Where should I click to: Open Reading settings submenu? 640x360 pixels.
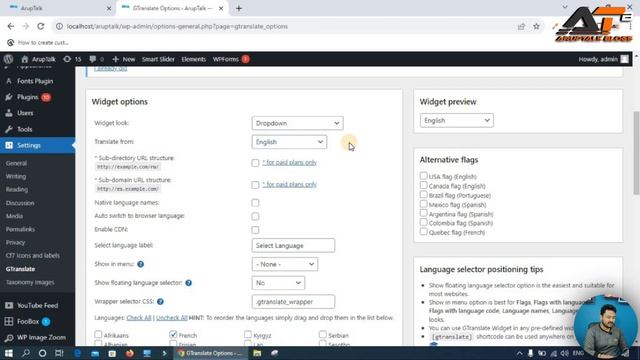click(17, 189)
